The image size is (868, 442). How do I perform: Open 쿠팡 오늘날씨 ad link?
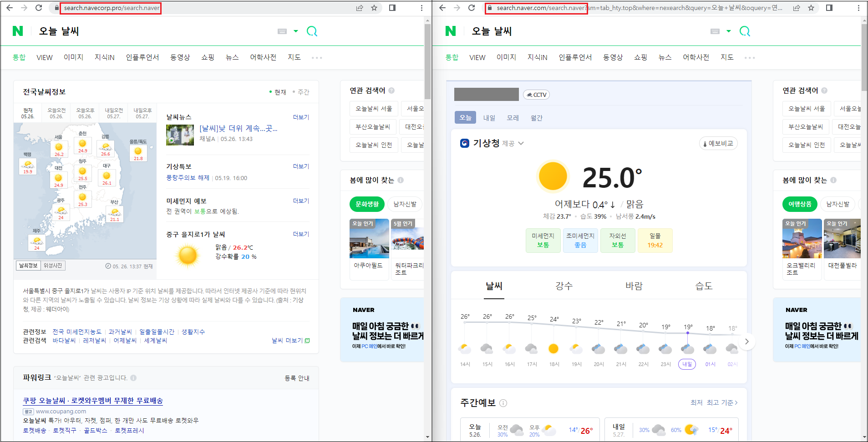tap(93, 401)
